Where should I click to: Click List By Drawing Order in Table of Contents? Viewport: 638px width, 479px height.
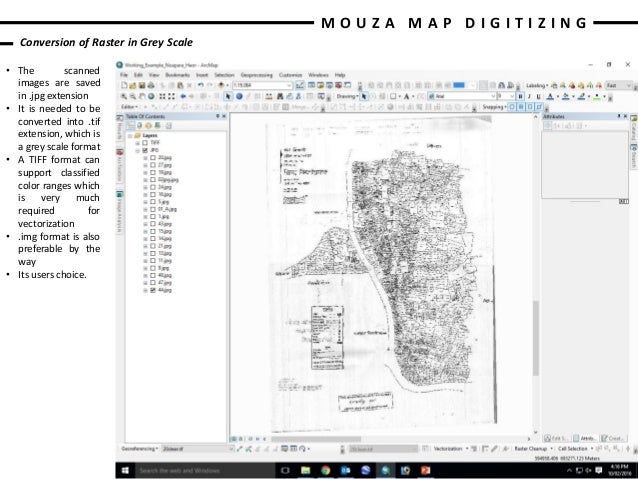pos(130,125)
